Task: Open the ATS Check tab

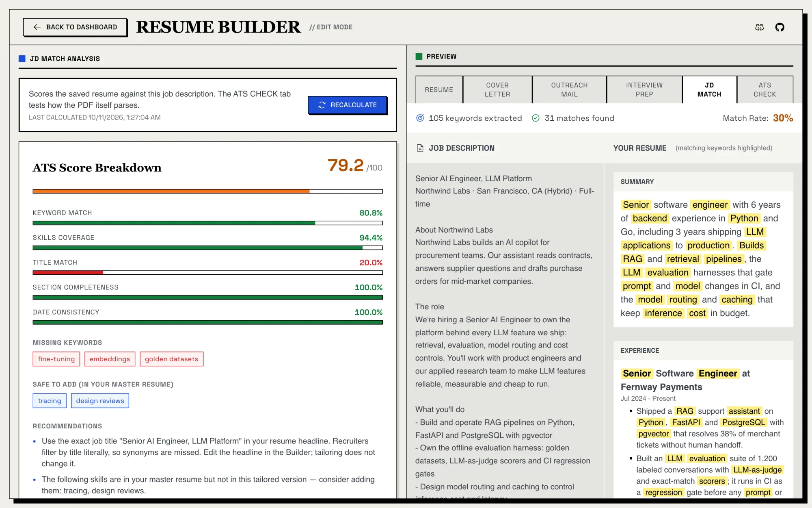Action: (765, 89)
